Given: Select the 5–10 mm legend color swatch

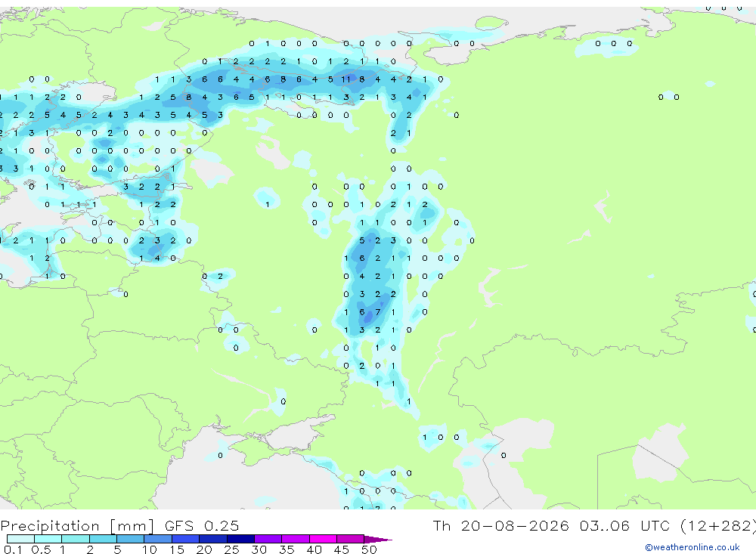Looking at the screenshot, I should pyautogui.click(x=131, y=539).
